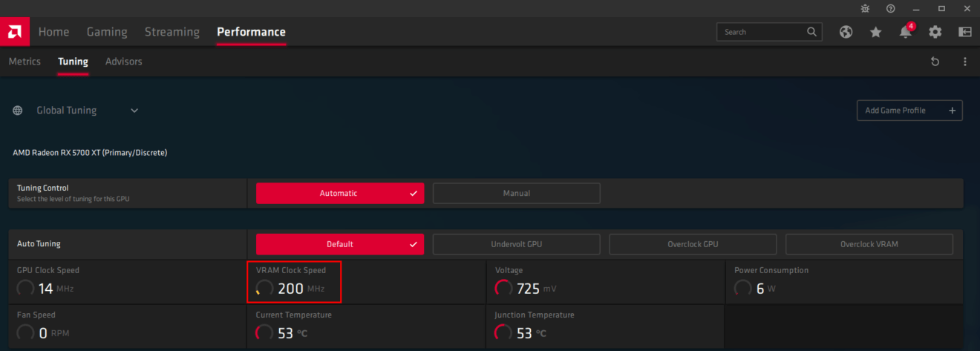Open the Performance tab
The height and width of the screenshot is (351, 980).
tap(251, 32)
